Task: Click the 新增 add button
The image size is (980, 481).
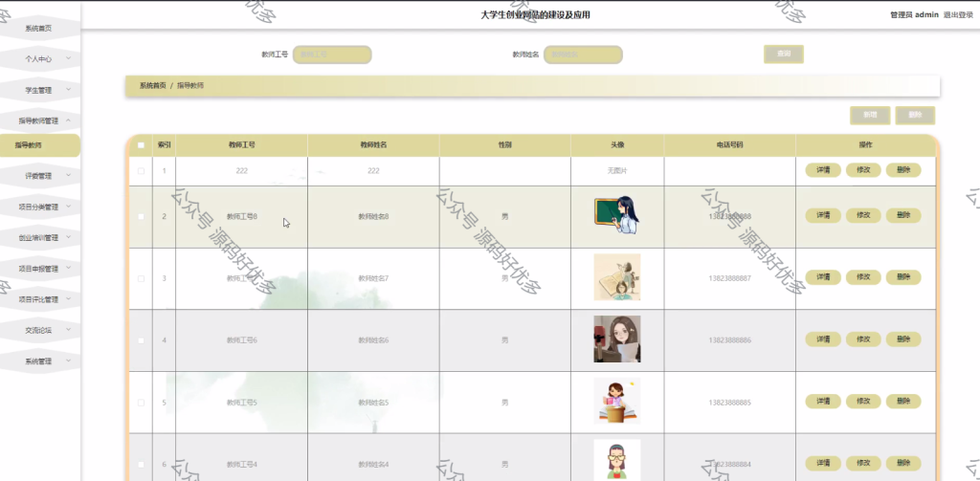Action: [x=870, y=115]
